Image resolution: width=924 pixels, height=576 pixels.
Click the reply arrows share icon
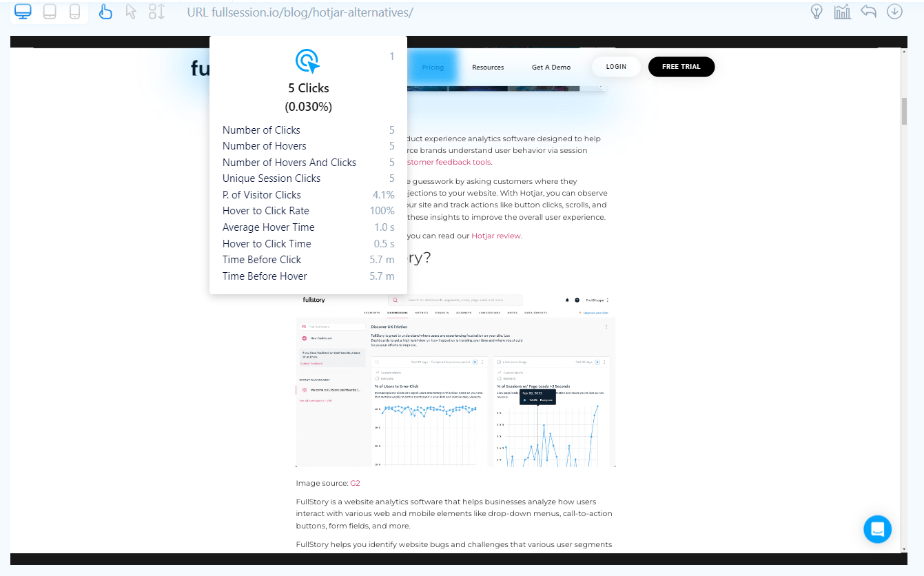(x=868, y=12)
